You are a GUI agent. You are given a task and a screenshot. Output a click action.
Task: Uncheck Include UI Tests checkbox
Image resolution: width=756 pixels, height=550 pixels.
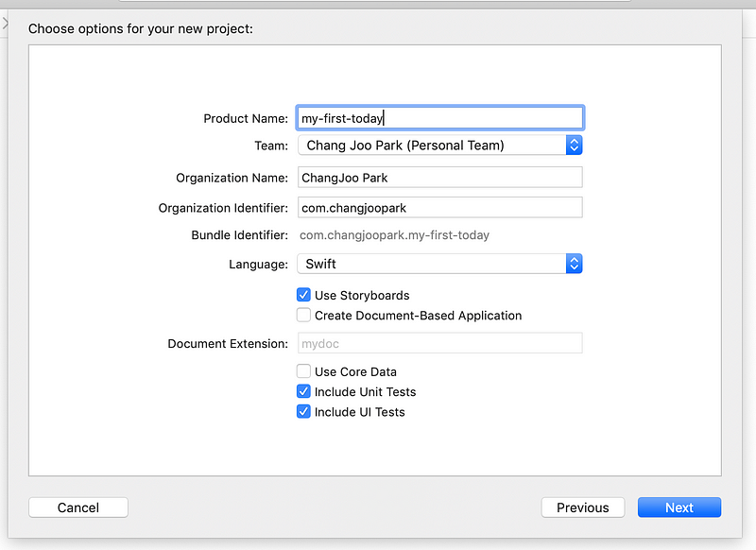tap(303, 412)
